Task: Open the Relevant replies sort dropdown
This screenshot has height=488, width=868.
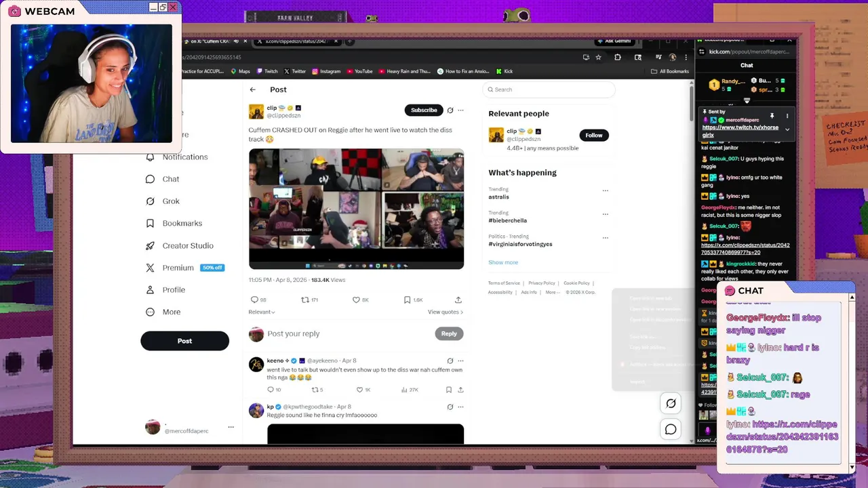Action: point(262,312)
